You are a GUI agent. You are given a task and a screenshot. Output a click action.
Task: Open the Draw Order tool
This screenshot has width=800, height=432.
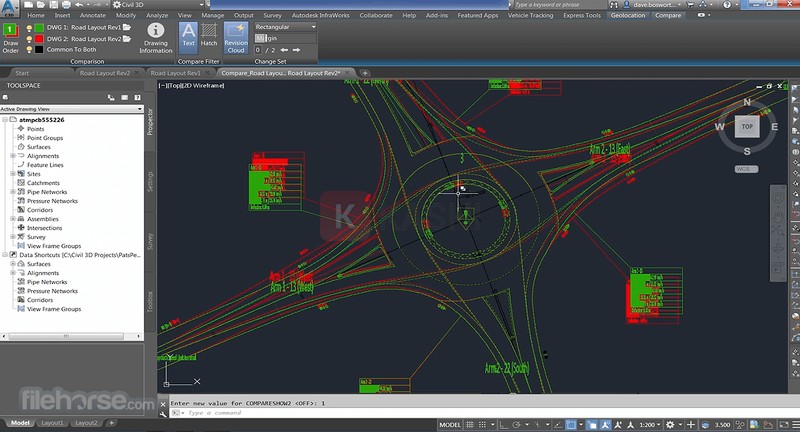(x=10, y=38)
